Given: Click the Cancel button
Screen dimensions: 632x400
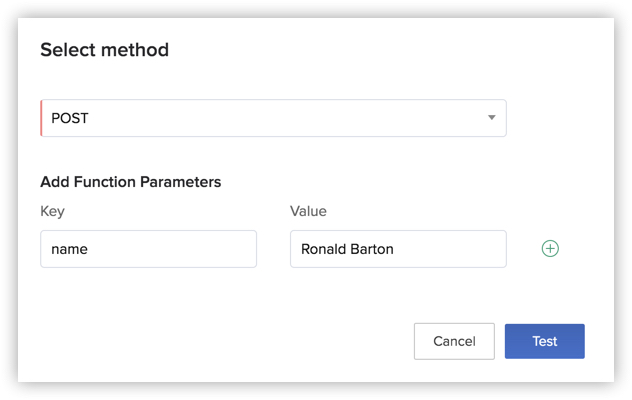Looking at the screenshot, I should point(454,341).
